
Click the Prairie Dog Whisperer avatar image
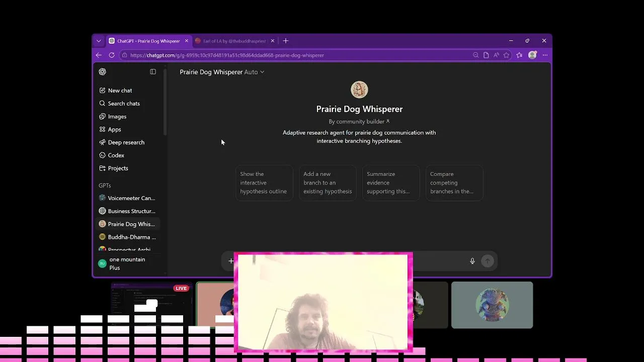point(359,90)
